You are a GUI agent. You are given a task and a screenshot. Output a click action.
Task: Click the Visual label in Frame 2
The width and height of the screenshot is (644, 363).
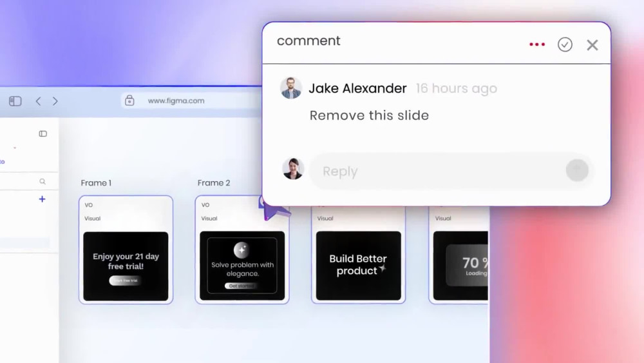tap(209, 219)
